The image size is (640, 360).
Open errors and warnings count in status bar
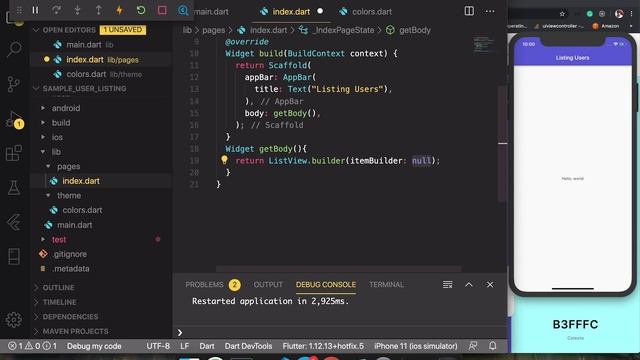point(33,346)
